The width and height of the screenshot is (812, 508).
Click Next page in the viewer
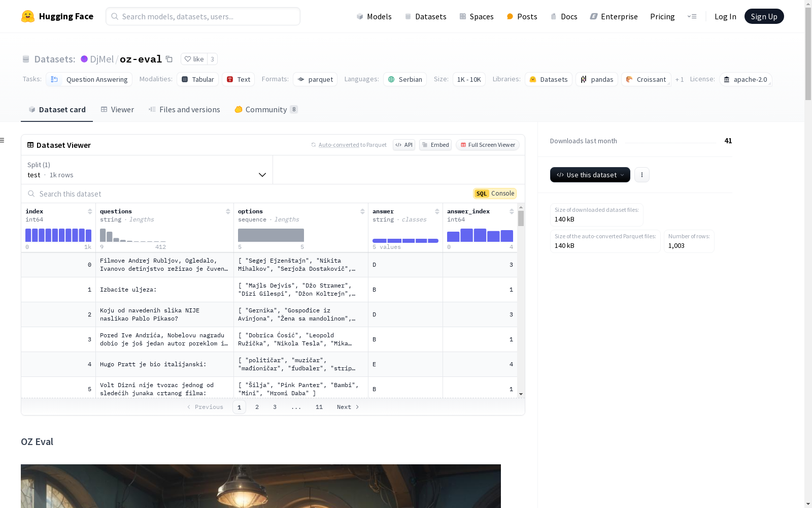(x=348, y=407)
